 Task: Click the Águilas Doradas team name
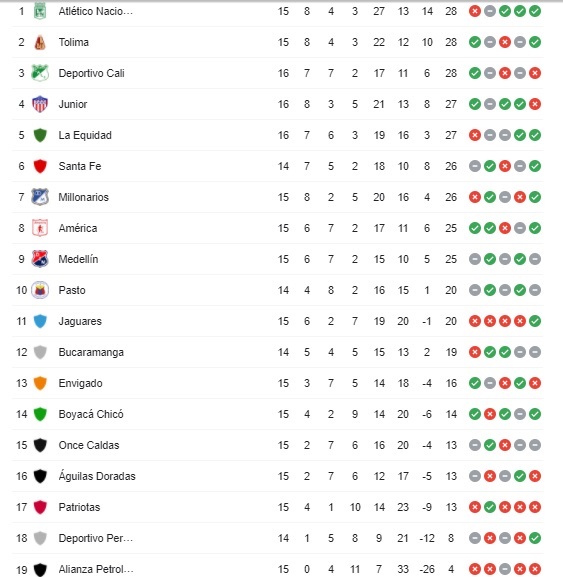coord(97,476)
